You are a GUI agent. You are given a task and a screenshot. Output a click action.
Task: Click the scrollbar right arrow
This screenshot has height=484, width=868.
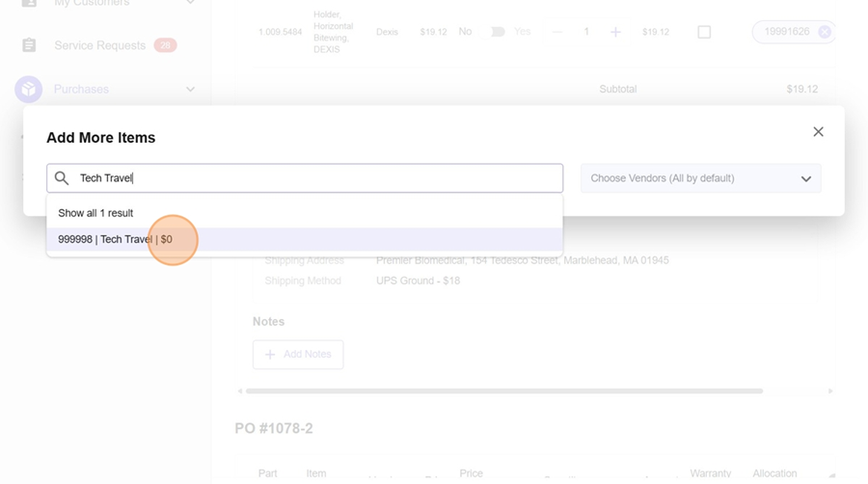[x=830, y=391]
